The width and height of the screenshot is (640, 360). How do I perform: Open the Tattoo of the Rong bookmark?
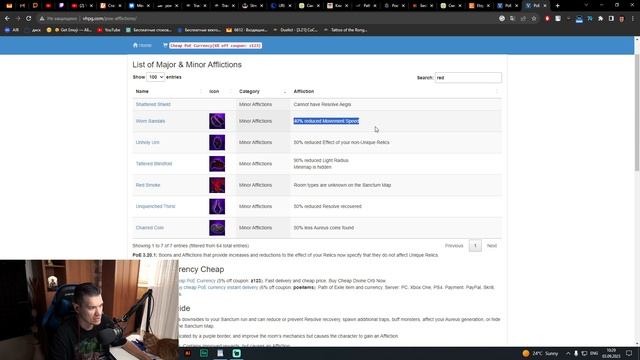pos(346,30)
